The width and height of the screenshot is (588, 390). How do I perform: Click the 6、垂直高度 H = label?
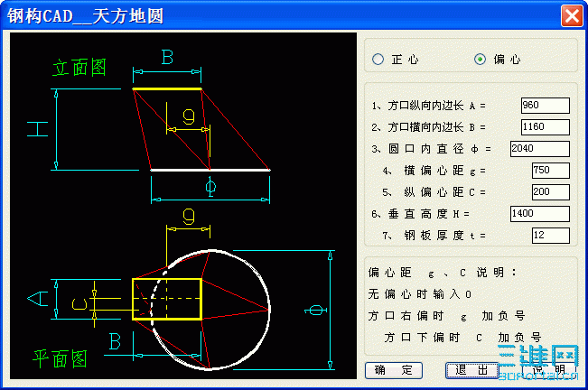(420, 214)
